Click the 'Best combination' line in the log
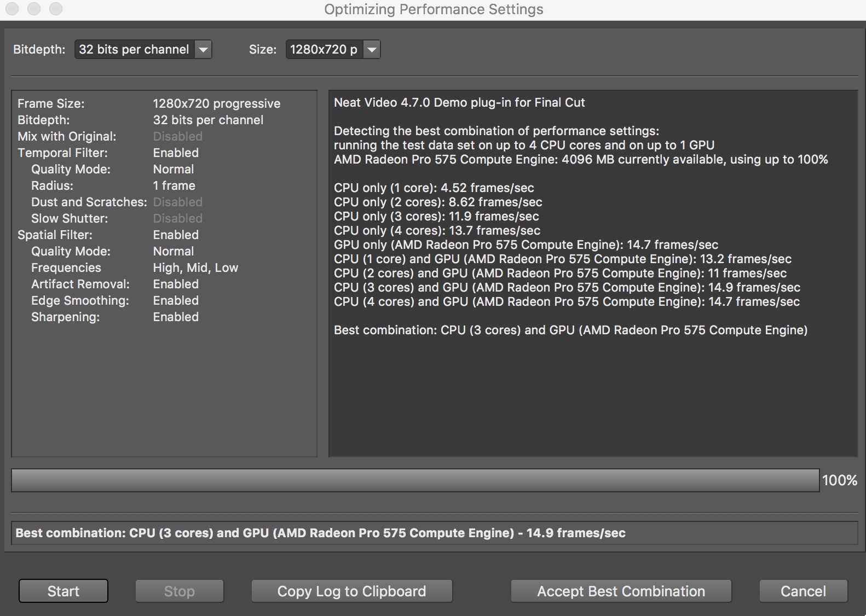The image size is (866, 616). pyautogui.click(x=570, y=330)
